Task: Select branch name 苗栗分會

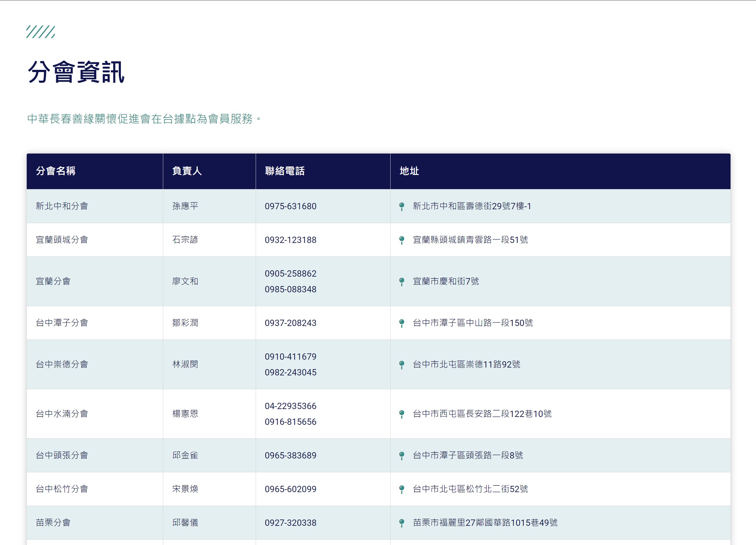Action: pos(53,523)
